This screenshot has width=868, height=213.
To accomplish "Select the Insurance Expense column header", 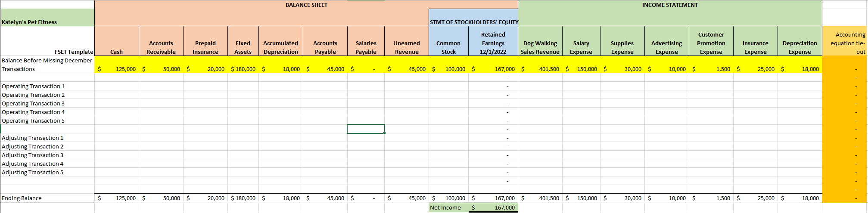I will coord(756,41).
